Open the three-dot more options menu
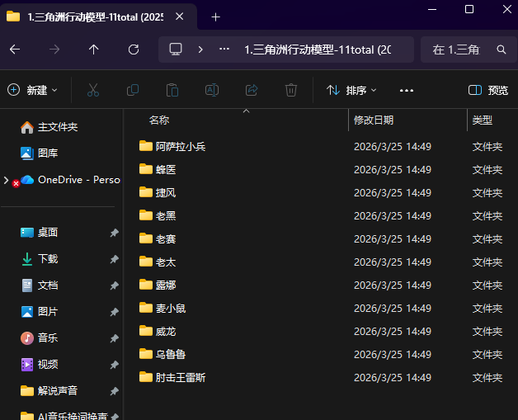 coord(406,90)
